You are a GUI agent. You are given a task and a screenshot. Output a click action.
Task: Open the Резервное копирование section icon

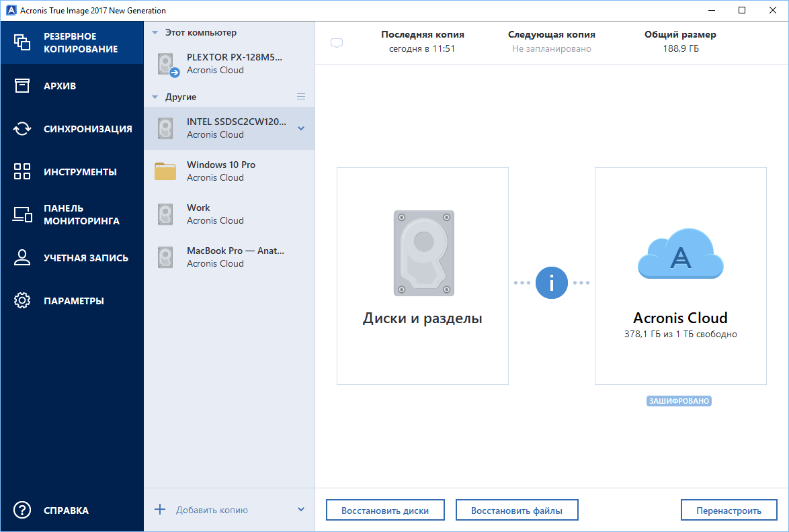(22, 42)
